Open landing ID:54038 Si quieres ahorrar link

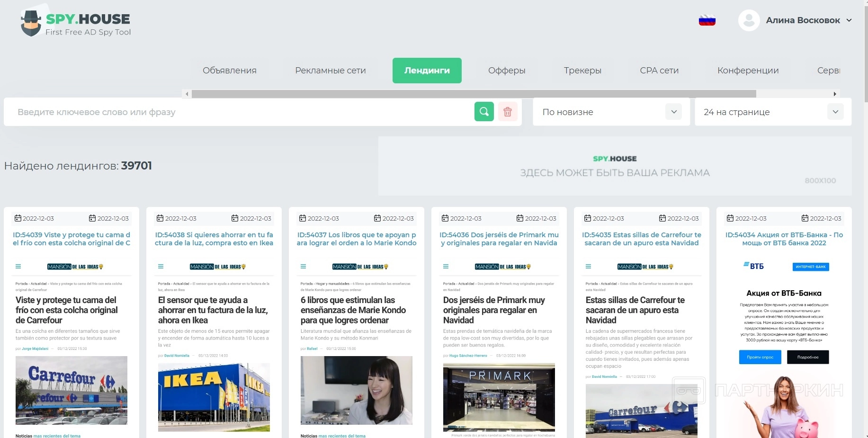click(214, 239)
